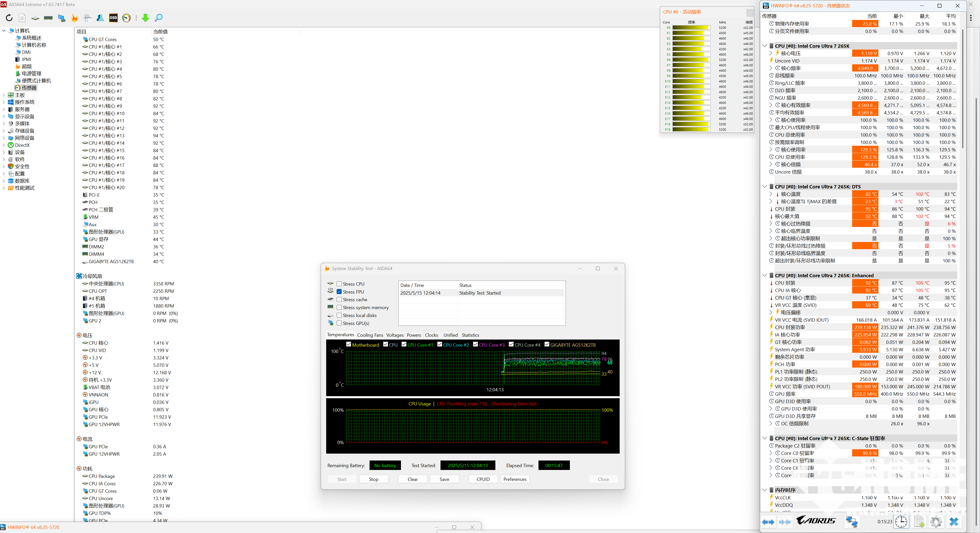Screen dimensions: 980x533
Task: Click the magnifier search toolbar icon
Action: [159, 18]
